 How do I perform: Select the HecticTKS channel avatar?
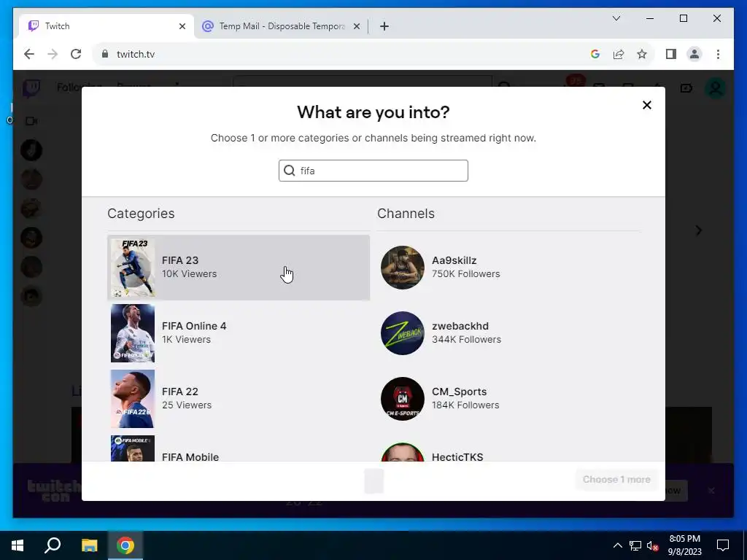tap(402, 452)
